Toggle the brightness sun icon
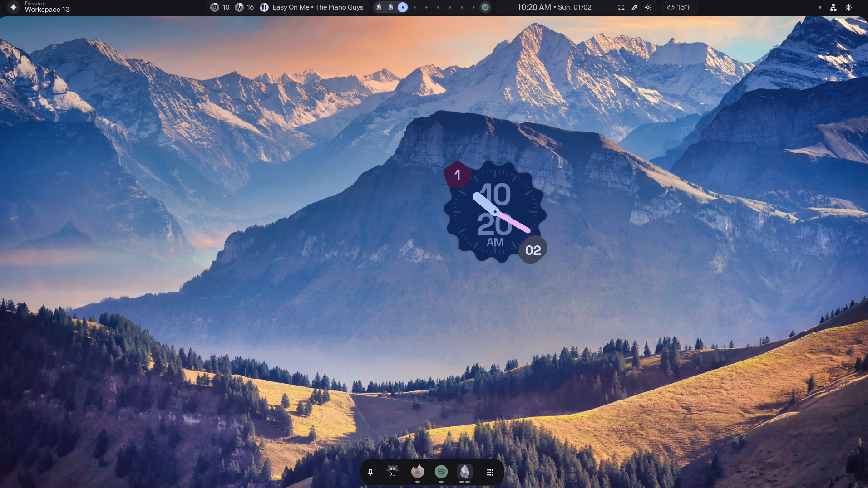 click(x=648, y=7)
